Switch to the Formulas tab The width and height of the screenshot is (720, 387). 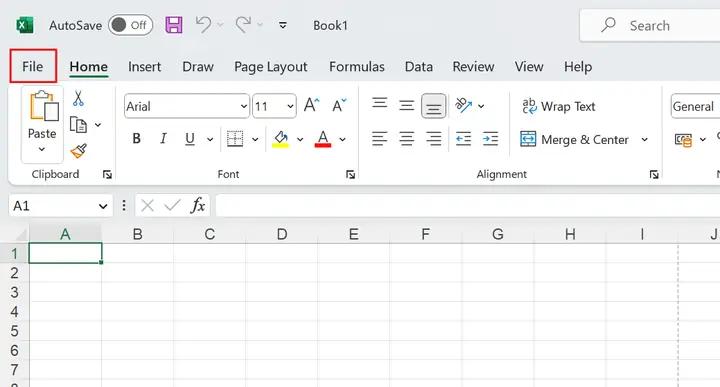(357, 67)
